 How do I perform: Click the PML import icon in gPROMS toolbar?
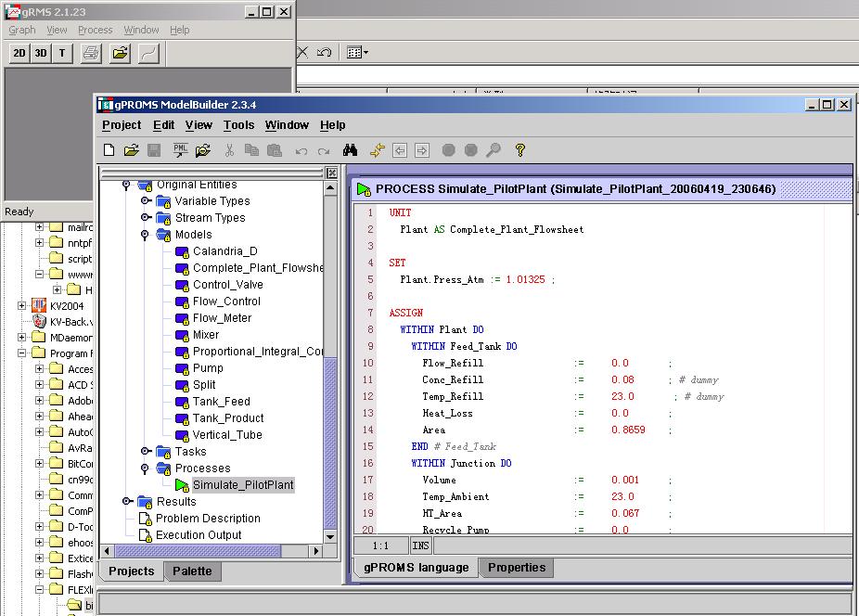tap(180, 150)
